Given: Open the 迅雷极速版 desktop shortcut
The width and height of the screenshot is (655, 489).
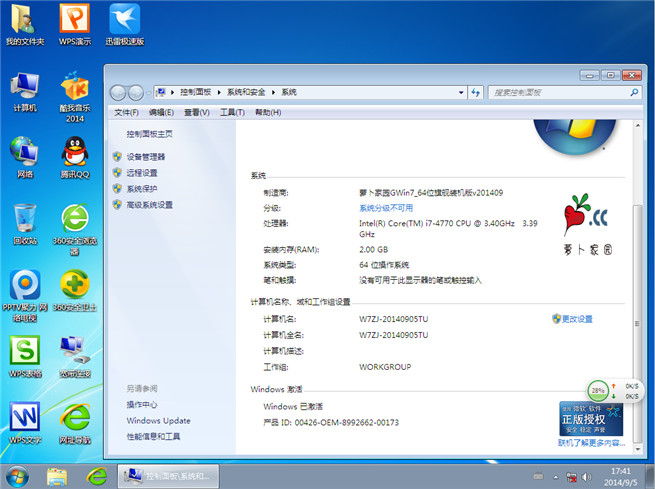Looking at the screenshot, I should tap(124, 22).
